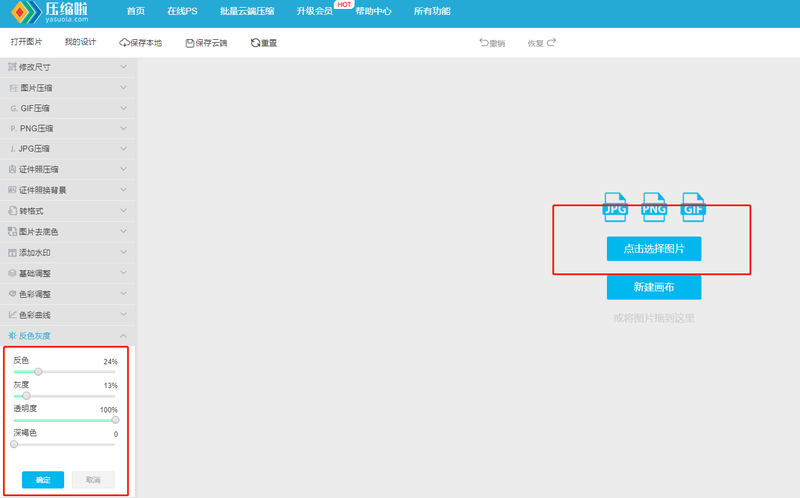Click the 反色 slider handle
800x498 pixels.
(x=38, y=371)
